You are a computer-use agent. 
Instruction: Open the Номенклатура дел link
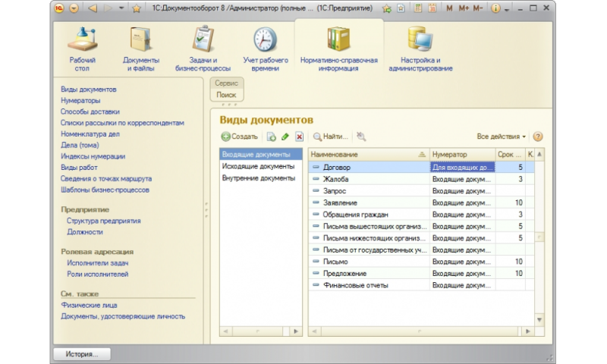click(90, 133)
